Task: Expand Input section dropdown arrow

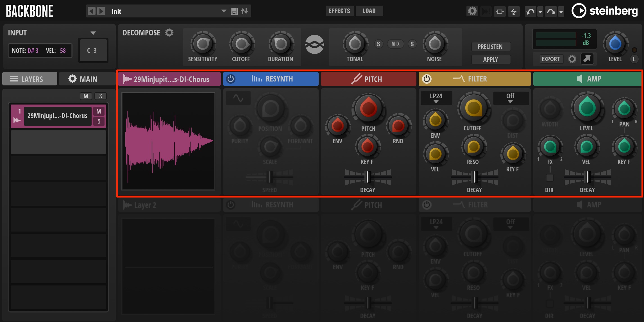Action: pyautogui.click(x=93, y=33)
